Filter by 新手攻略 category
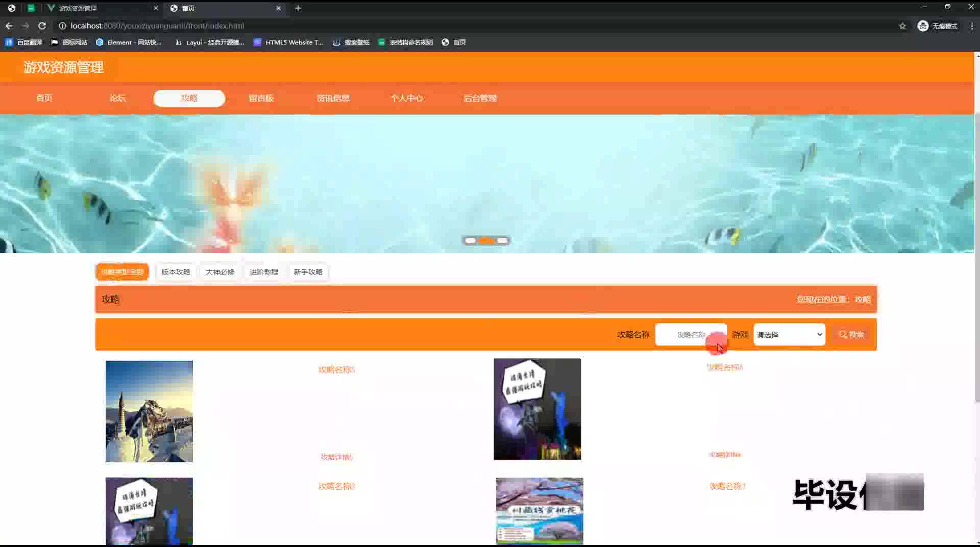The width and height of the screenshot is (980, 547). pyautogui.click(x=308, y=272)
